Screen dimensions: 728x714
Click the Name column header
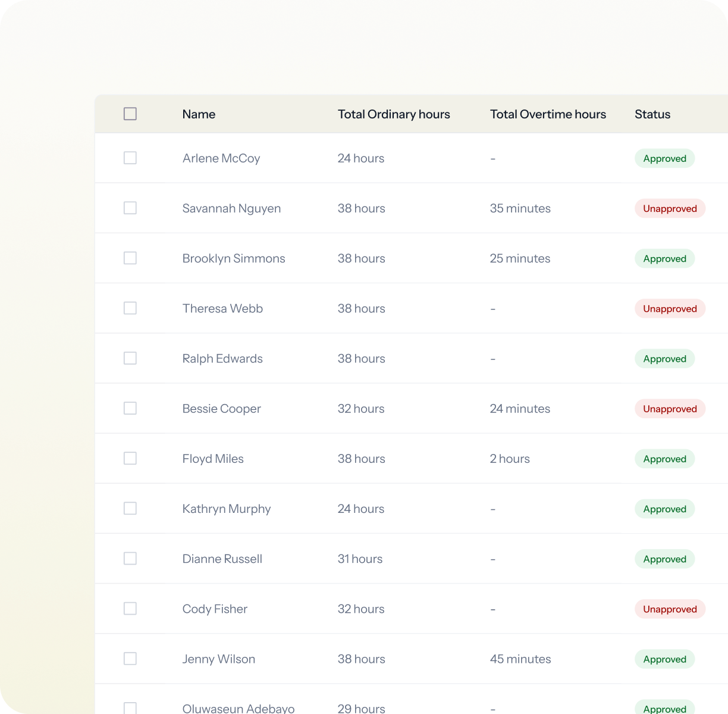click(x=199, y=114)
